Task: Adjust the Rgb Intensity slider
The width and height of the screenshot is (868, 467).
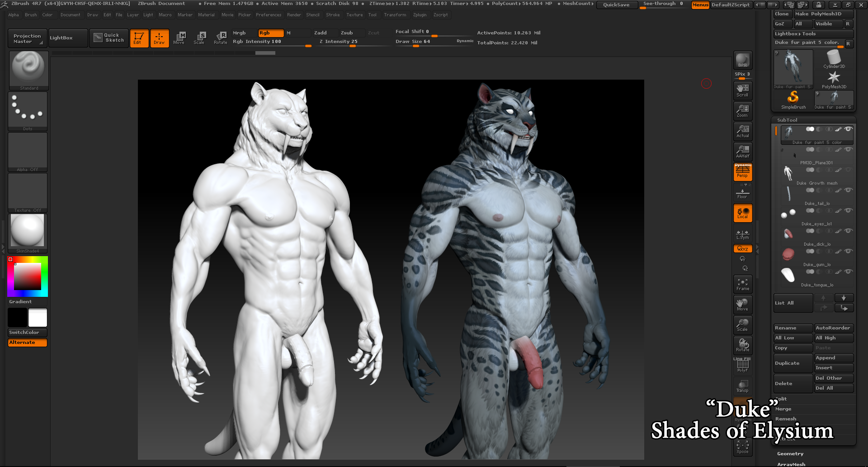Action: (271, 42)
